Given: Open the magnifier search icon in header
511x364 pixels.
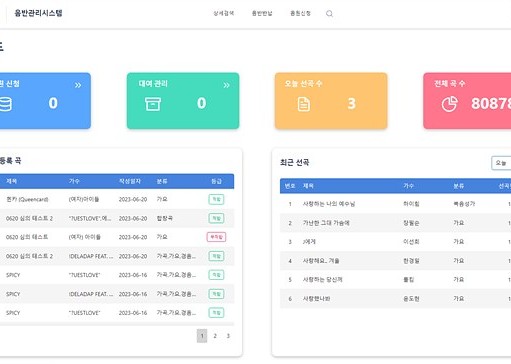Looking at the screenshot, I should [329, 14].
